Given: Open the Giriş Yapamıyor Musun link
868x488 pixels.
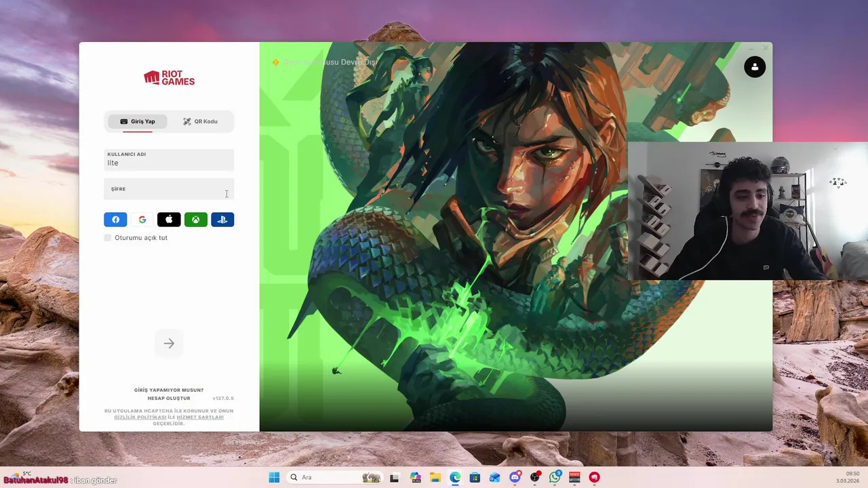Looking at the screenshot, I should pos(169,390).
